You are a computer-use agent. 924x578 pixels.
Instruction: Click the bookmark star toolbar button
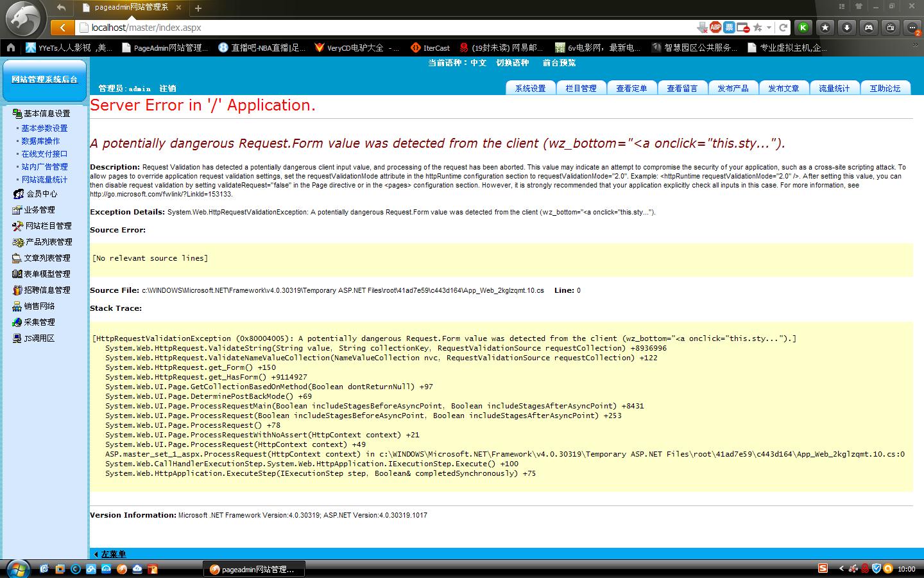coord(825,28)
